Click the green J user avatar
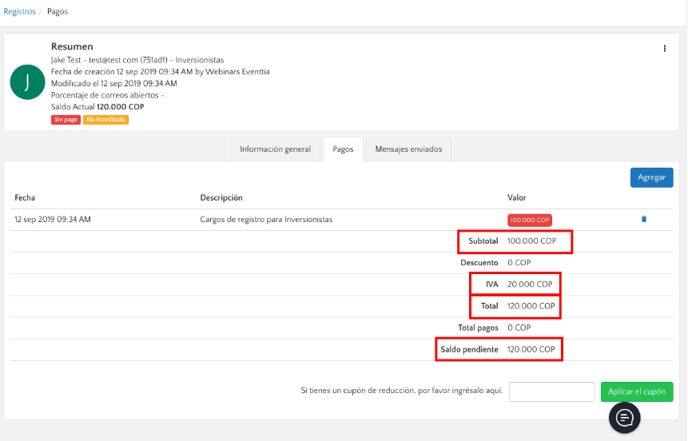 (27, 83)
